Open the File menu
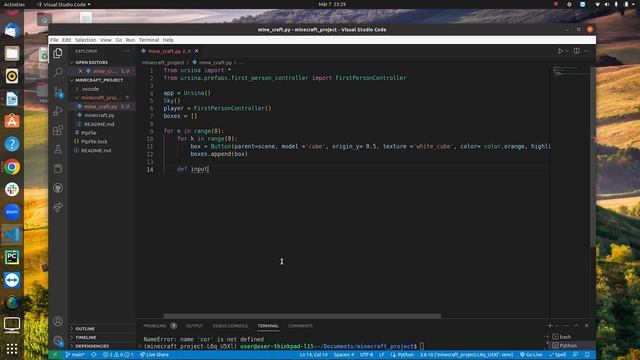This screenshot has width=640, height=360. click(x=54, y=40)
